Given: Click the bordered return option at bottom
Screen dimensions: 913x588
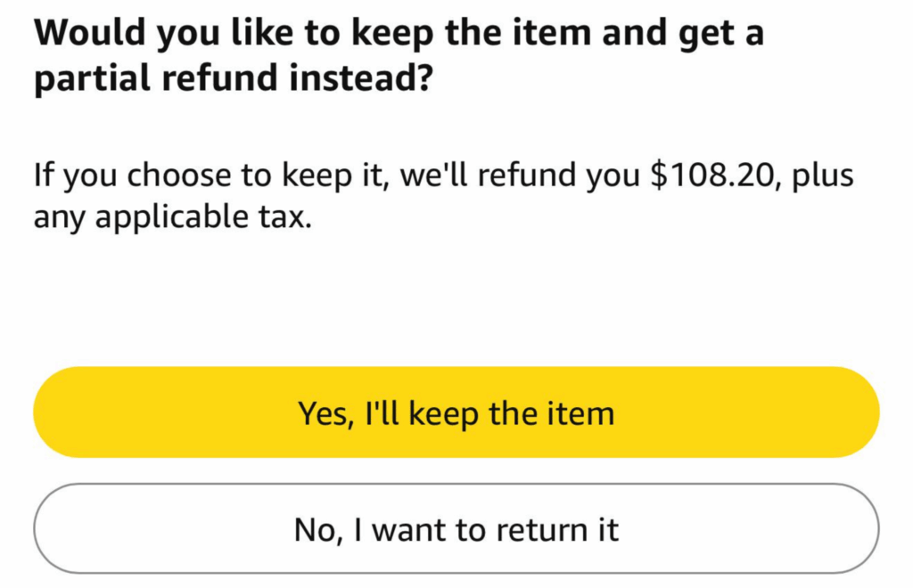Looking at the screenshot, I should tap(456, 528).
